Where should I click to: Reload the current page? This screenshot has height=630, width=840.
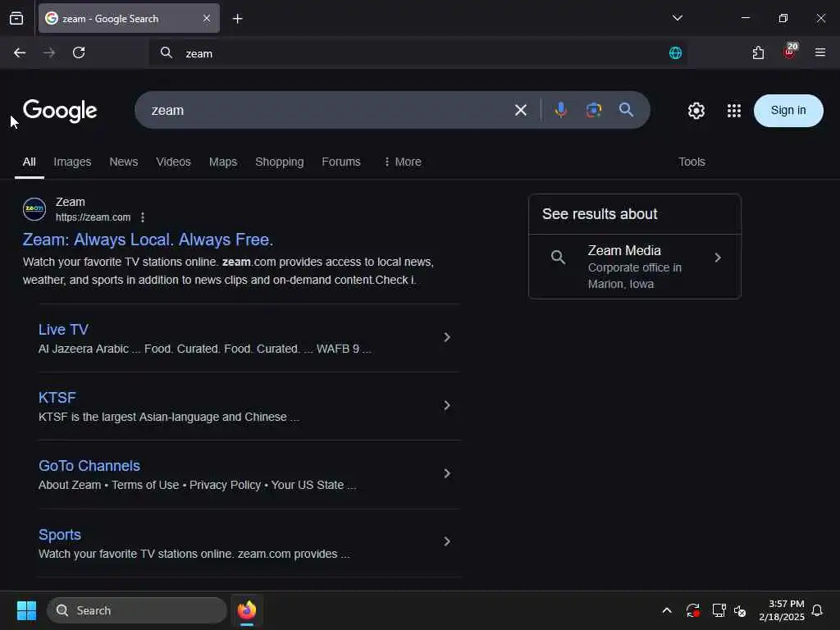[x=79, y=53]
